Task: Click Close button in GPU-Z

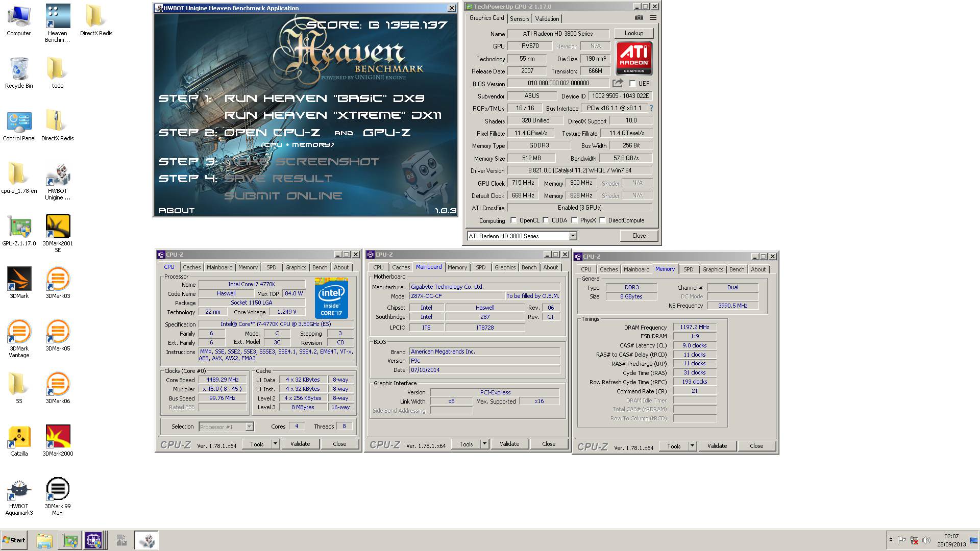Action: 639,236
